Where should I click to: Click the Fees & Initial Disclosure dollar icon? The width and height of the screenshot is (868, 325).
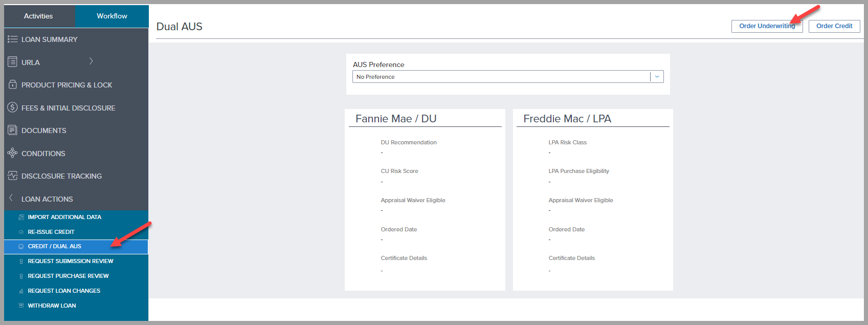(12, 107)
